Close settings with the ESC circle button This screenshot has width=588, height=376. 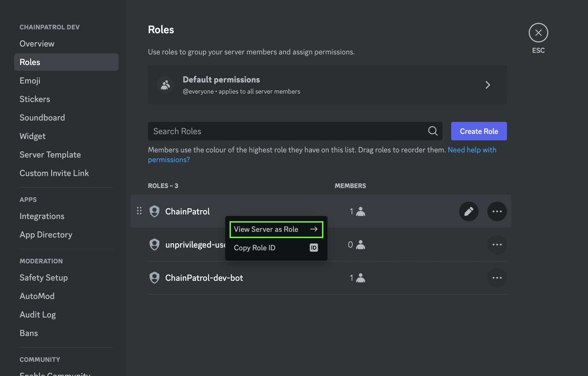(538, 33)
